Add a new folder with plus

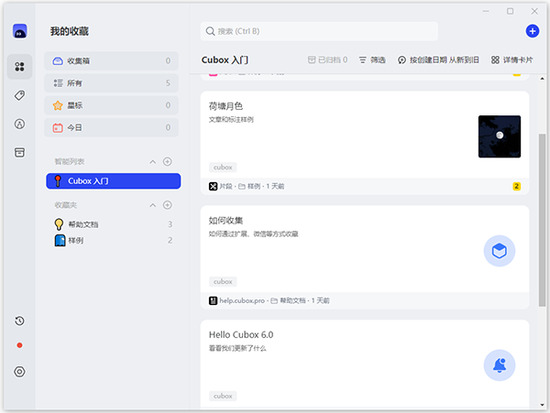coord(167,205)
